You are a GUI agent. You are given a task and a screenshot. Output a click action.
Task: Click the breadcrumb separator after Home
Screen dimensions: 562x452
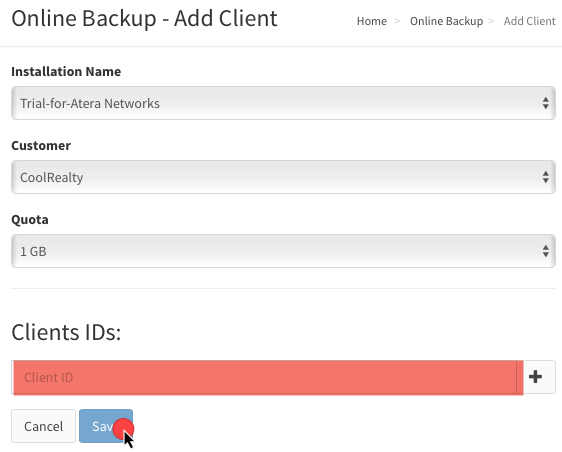coord(397,22)
